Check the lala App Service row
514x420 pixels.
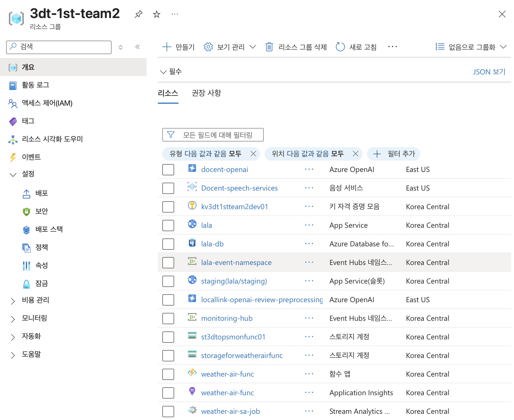pos(168,226)
